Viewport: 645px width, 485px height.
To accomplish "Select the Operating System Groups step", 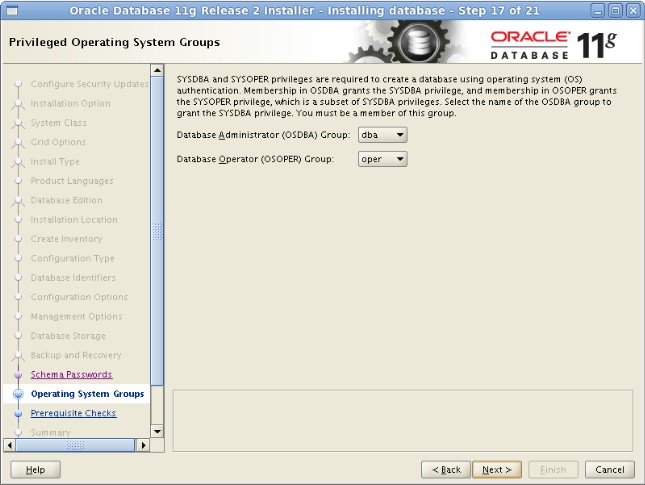I will [x=88, y=394].
